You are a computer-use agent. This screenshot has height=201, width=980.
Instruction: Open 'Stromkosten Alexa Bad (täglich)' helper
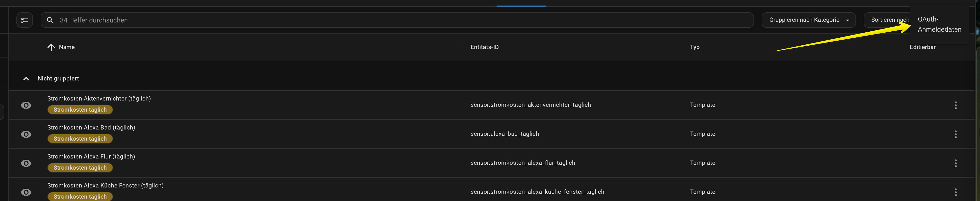click(91, 127)
